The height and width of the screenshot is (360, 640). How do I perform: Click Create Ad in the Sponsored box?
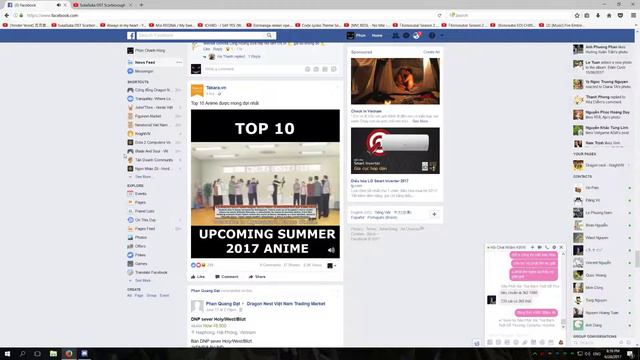431,52
